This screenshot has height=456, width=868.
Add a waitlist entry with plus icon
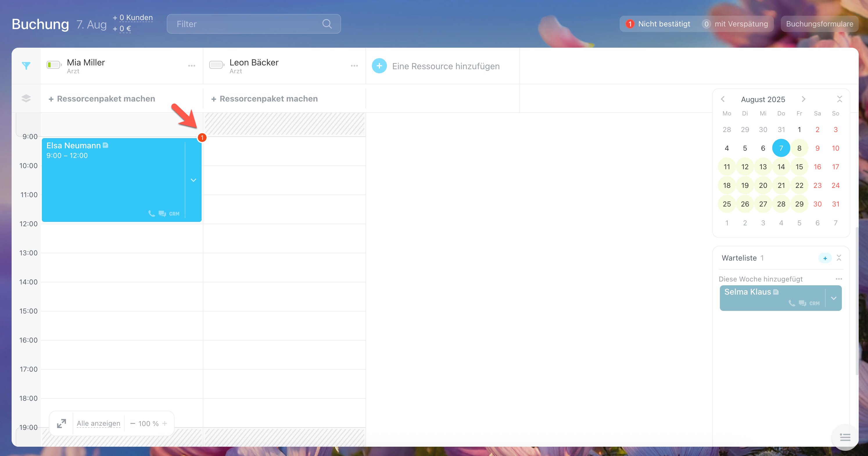pyautogui.click(x=825, y=258)
